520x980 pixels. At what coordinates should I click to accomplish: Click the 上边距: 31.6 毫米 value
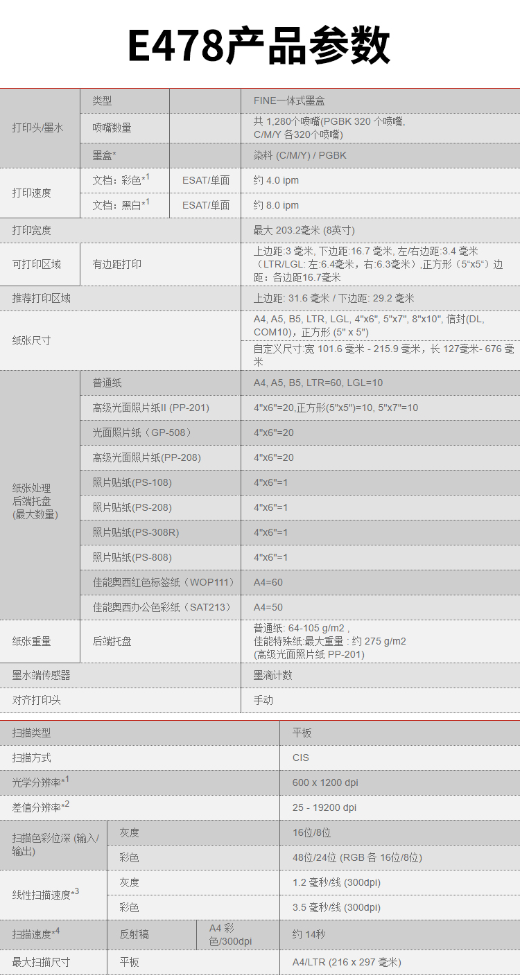coord(333,298)
